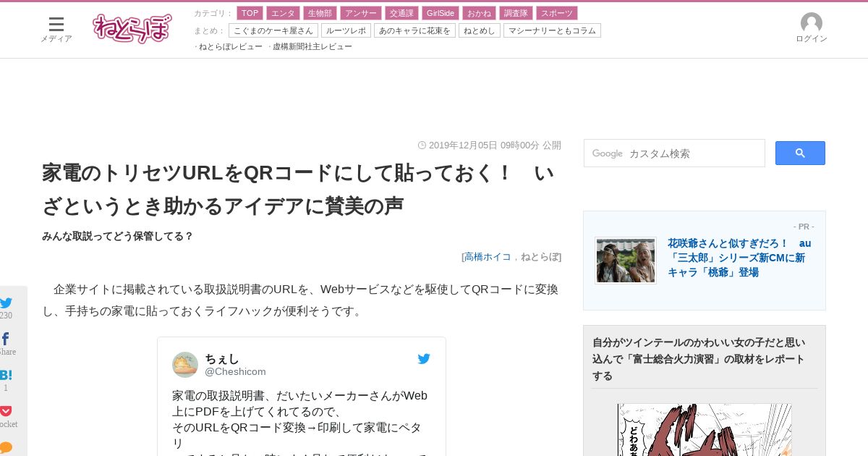Open the ねとめし collection link
Image resolution: width=868 pixels, height=456 pixels.
tap(480, 30)
